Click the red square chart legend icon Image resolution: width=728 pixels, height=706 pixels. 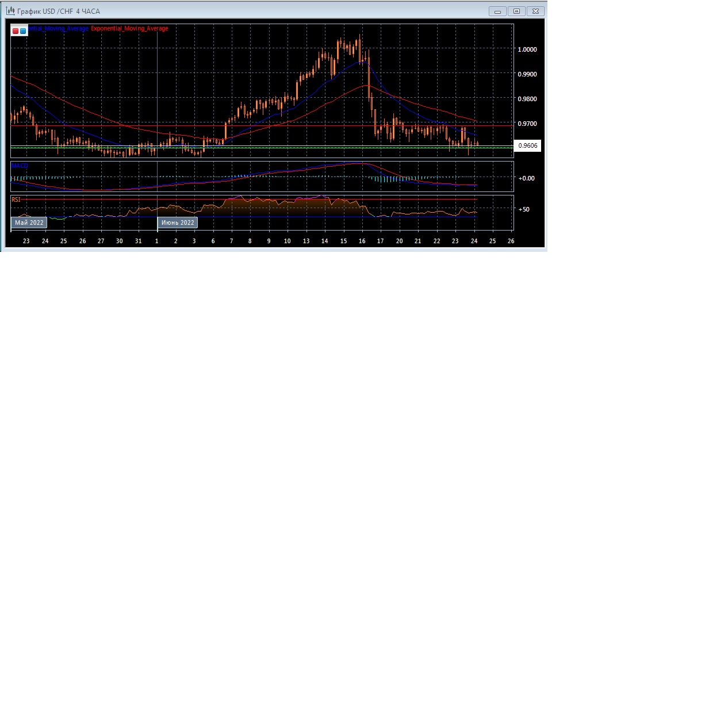tap(16, 31)
